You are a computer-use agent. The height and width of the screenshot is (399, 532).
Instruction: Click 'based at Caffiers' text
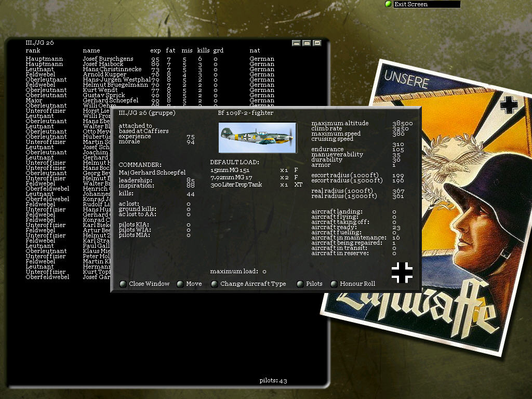point(143,131)
